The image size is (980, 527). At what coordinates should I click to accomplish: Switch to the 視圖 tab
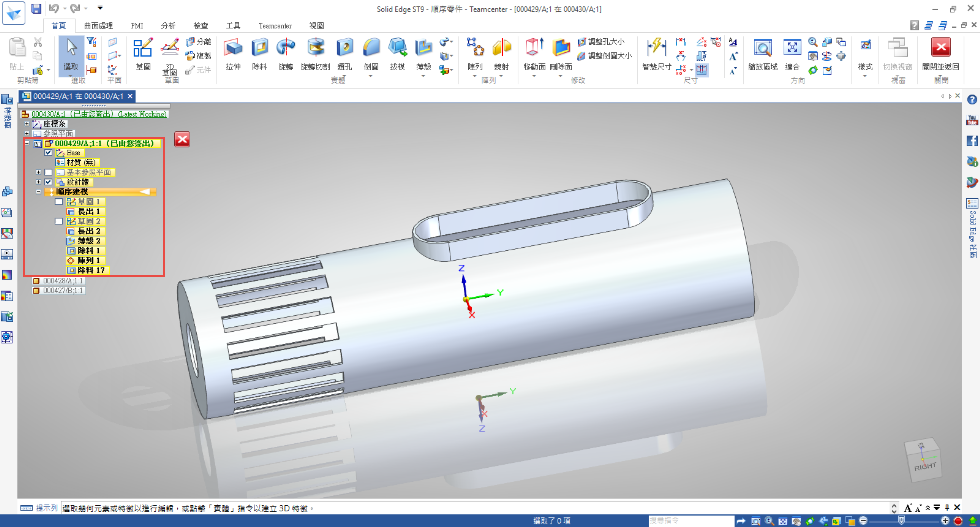[316, 25]
